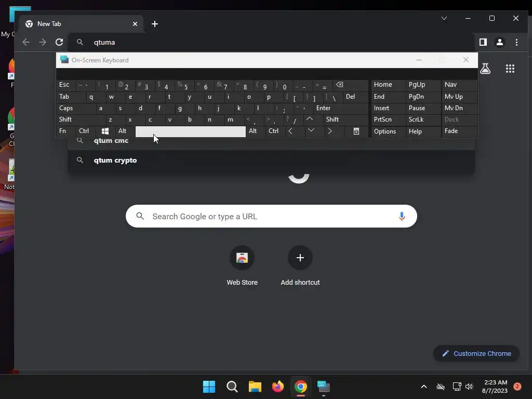Click the voice search microphone icon
The width and height of the screenshot is (532, 399).
point(402,216)
